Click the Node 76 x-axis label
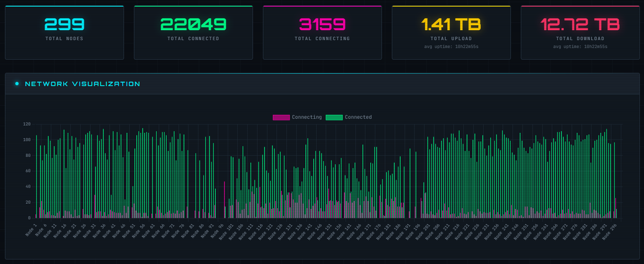Viewport: 644px width, 264px height. click(x=178, y=230)
